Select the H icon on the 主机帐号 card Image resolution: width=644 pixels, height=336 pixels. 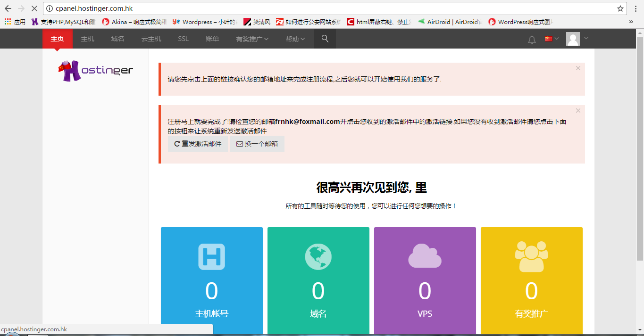211,257
